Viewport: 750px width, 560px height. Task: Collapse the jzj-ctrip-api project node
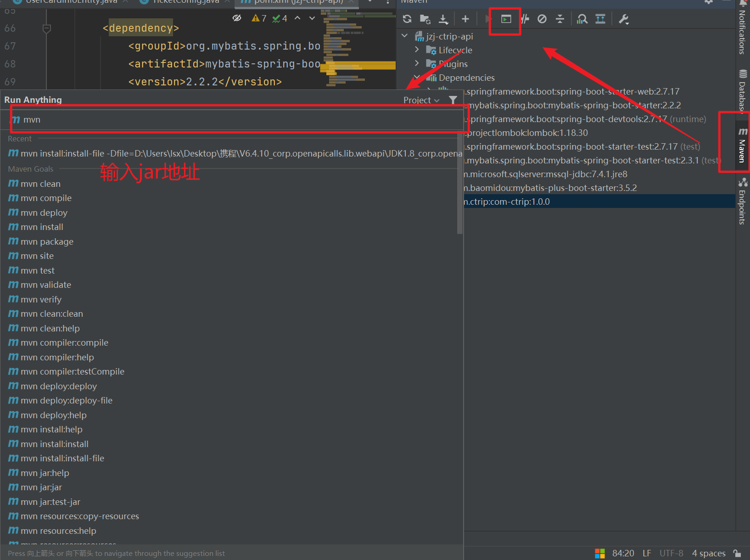click(x=404, y=36)
